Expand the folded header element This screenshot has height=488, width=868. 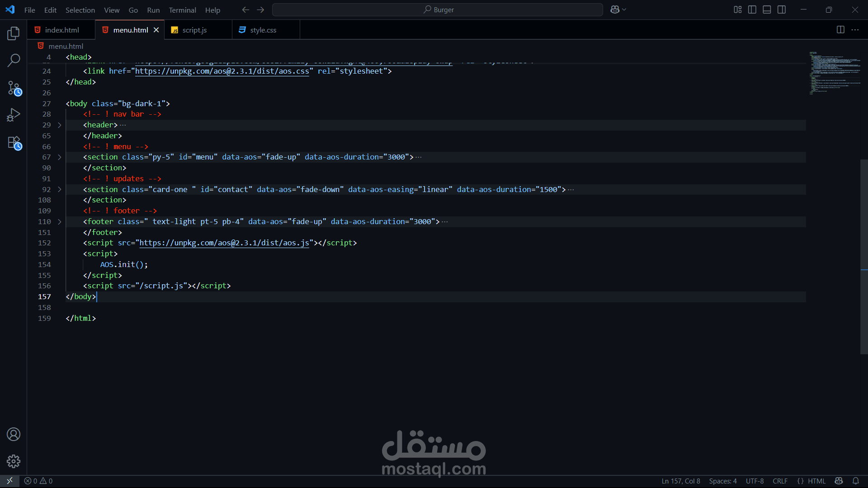click(59, 125)
